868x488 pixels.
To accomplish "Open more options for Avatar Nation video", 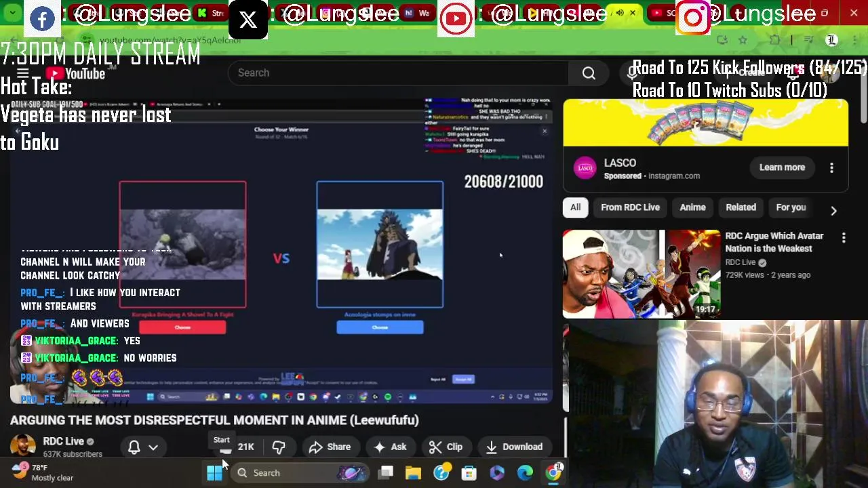I will 844,238.
